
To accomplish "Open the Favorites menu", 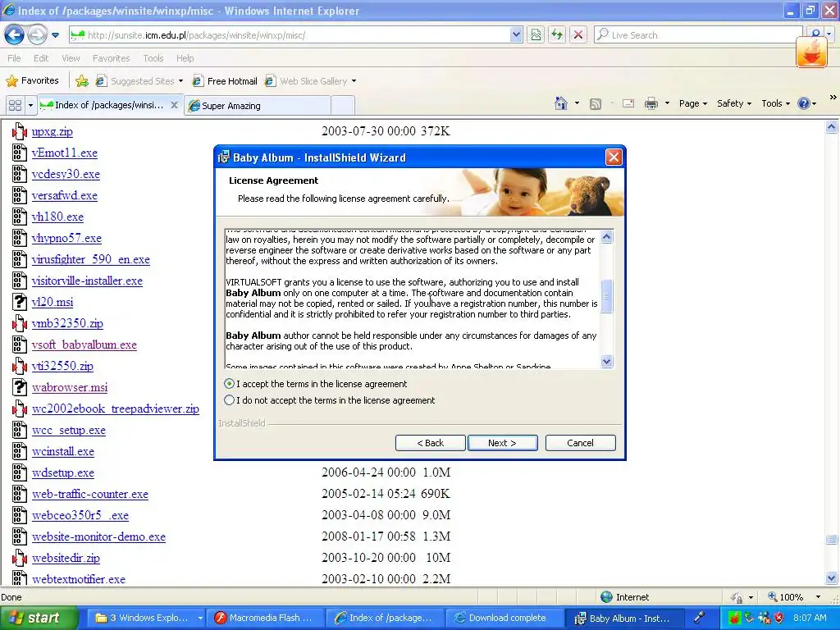I will tap(111, 58).
